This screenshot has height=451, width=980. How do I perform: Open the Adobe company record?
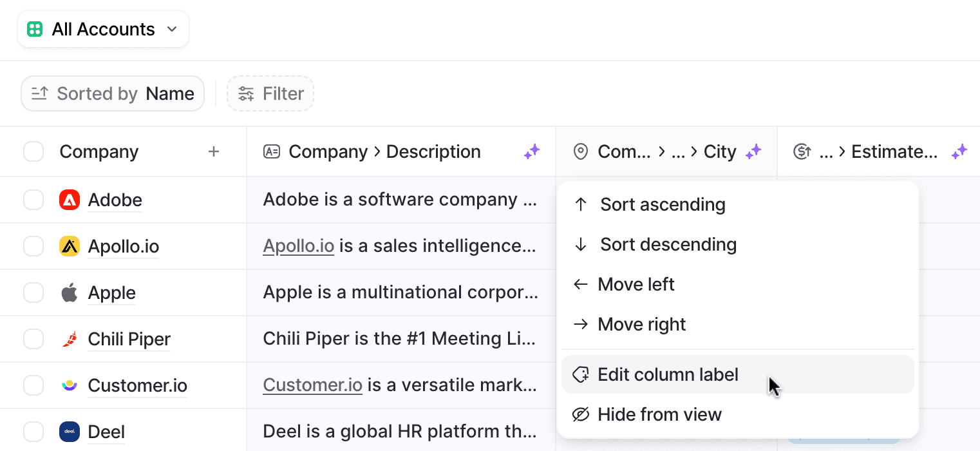(x=115, y=200)
